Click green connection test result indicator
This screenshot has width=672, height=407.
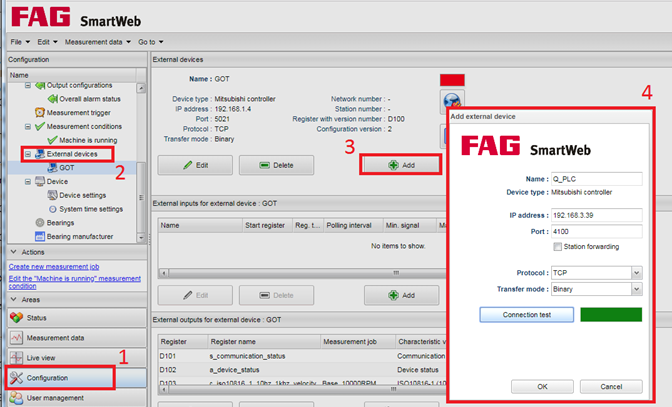(611, 314)
